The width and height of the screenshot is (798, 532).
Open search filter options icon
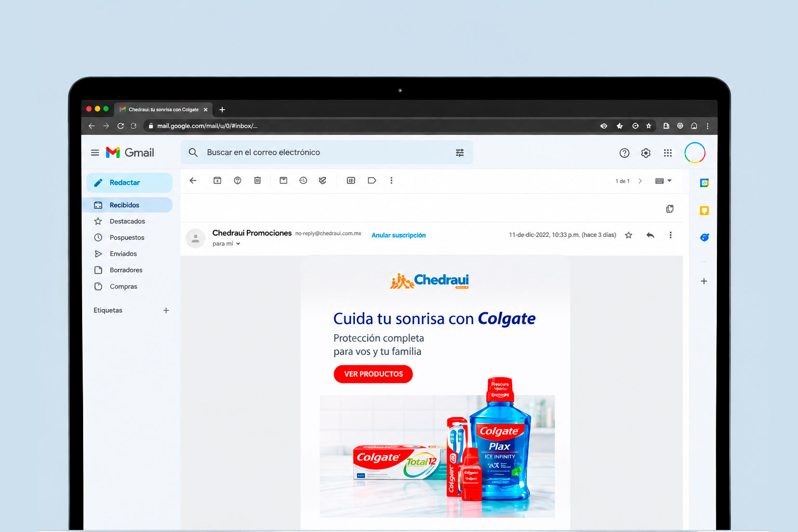pyautogui.click(x=460, y=153)
